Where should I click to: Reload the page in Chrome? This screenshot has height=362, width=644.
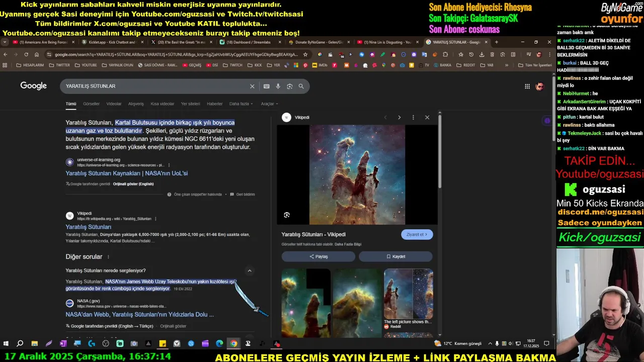point(26,54)
